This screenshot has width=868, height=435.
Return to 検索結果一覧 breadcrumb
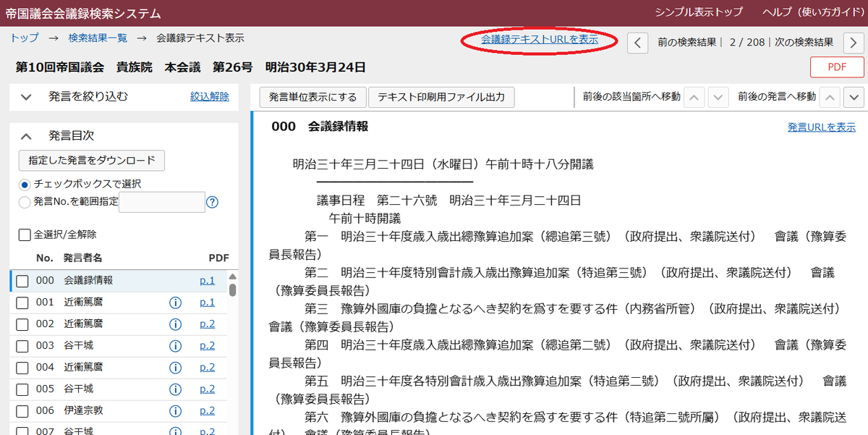tap(98, 38)
